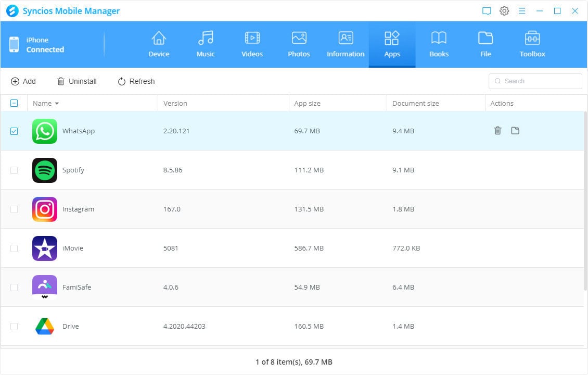The height and width of the screenshot is (375, 588).
Task: Delete WhatsApp using the trash icon
Action: pyautogui.click(x=497, y=131)
